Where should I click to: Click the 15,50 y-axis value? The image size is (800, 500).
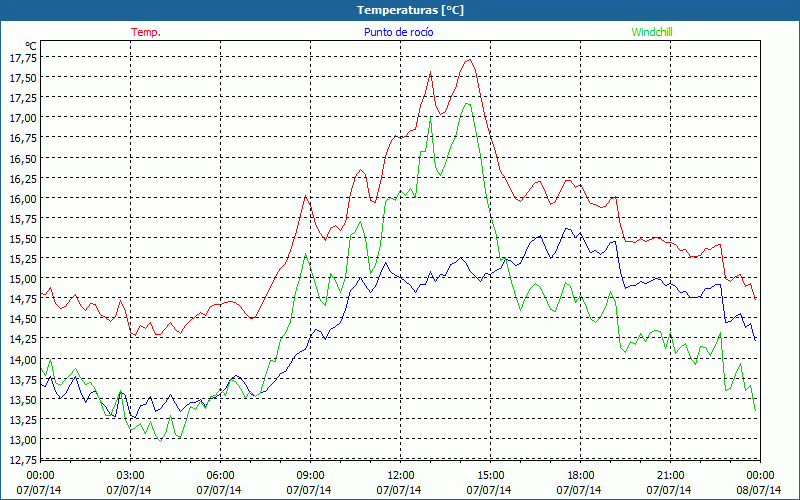[23, 239]
